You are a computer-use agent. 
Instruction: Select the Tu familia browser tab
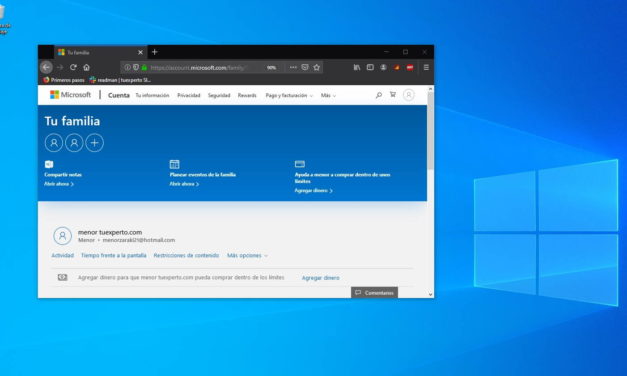(x=100, y=52)
